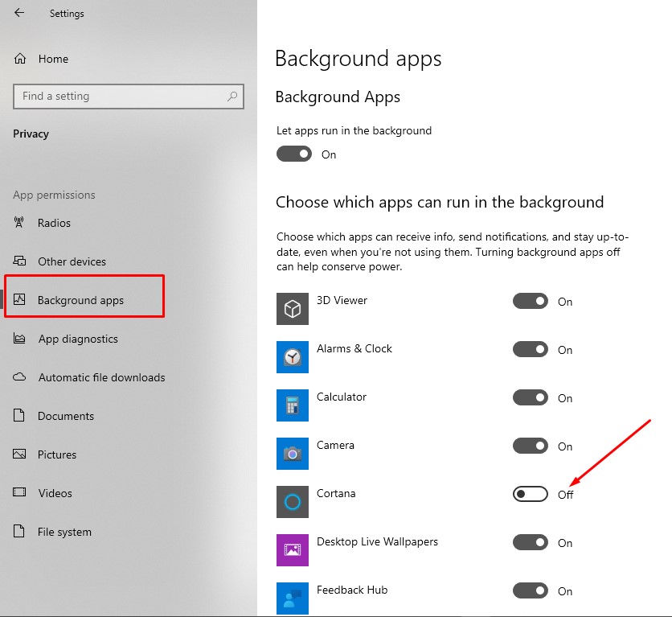Click the Background apps sidebar icon

pyautogui.click(x=19, y=299)
